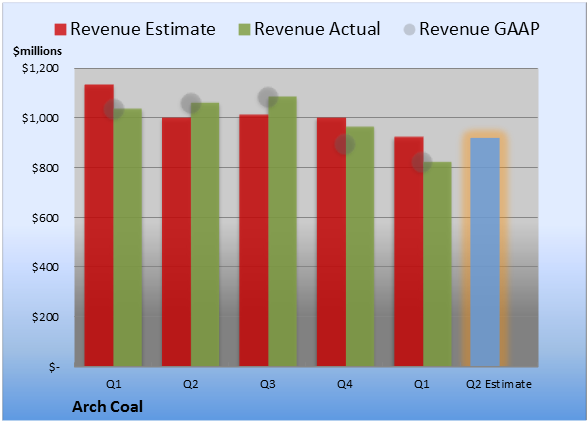The width and height of the screenshot is (588, 422).
Task: Click the 'Q4' x-axis category label
Action: [345, 384]
